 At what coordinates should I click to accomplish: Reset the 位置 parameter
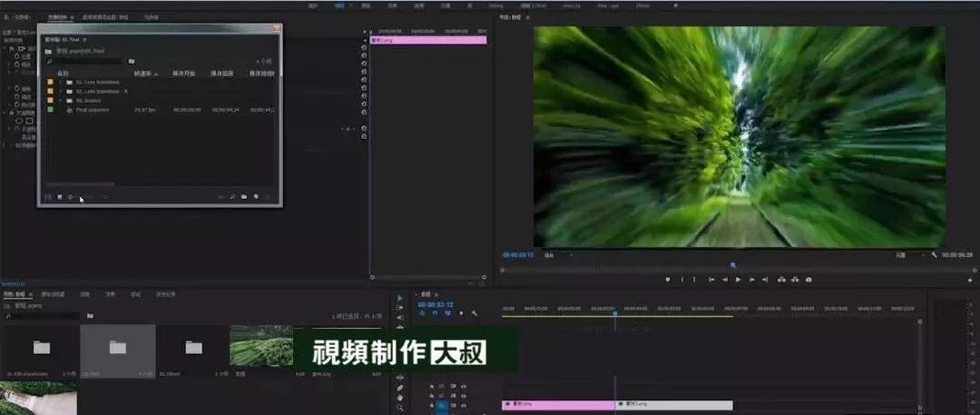coord(364,55)
